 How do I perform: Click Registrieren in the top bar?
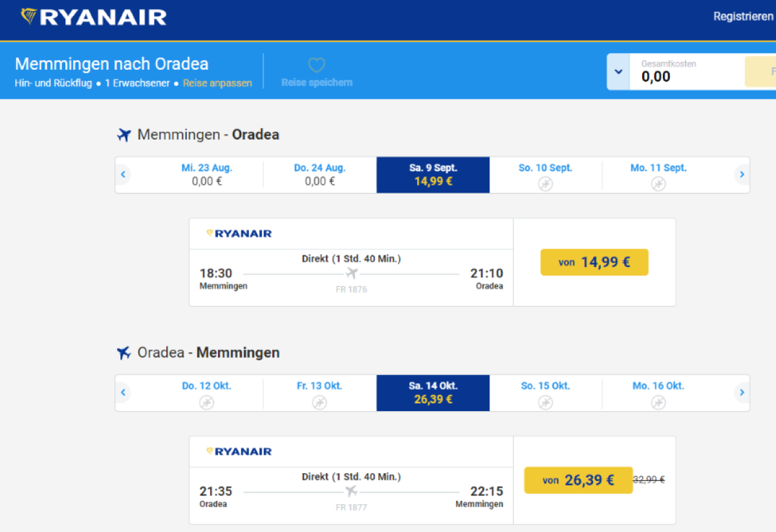click(742, 17)
